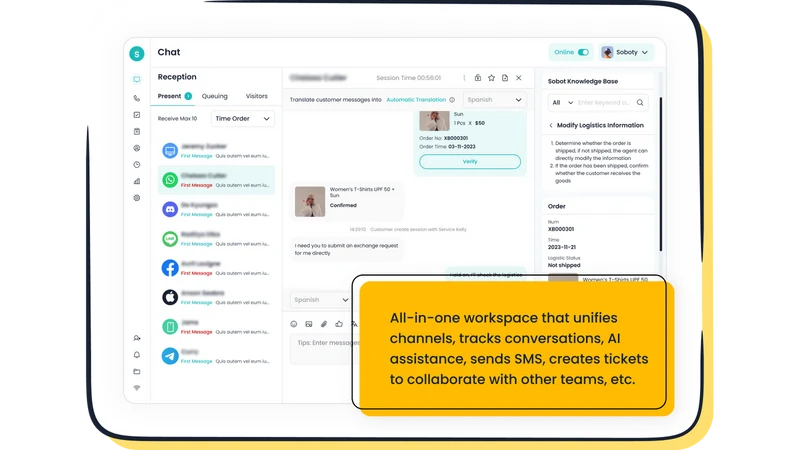Viewport: 800px width, 450px height.
Task: Click the Receive Max 10 label
Action: [x=177, y=118]
